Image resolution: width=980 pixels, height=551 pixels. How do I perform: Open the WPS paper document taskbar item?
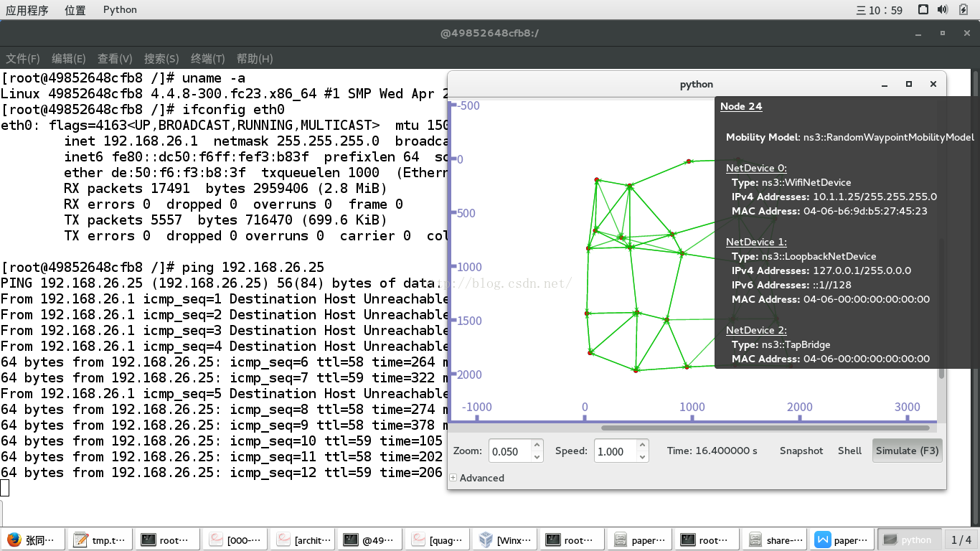pos(842,540)
